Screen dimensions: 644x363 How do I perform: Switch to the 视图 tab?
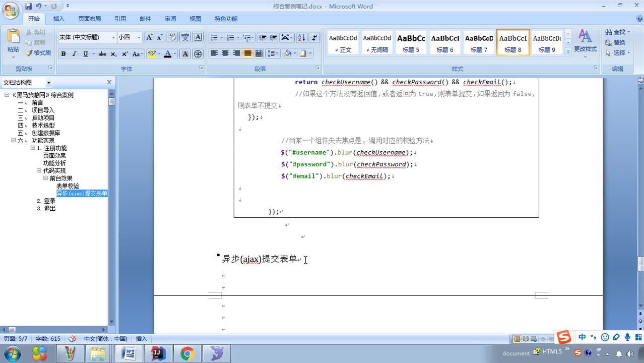[x=196, y=19]
